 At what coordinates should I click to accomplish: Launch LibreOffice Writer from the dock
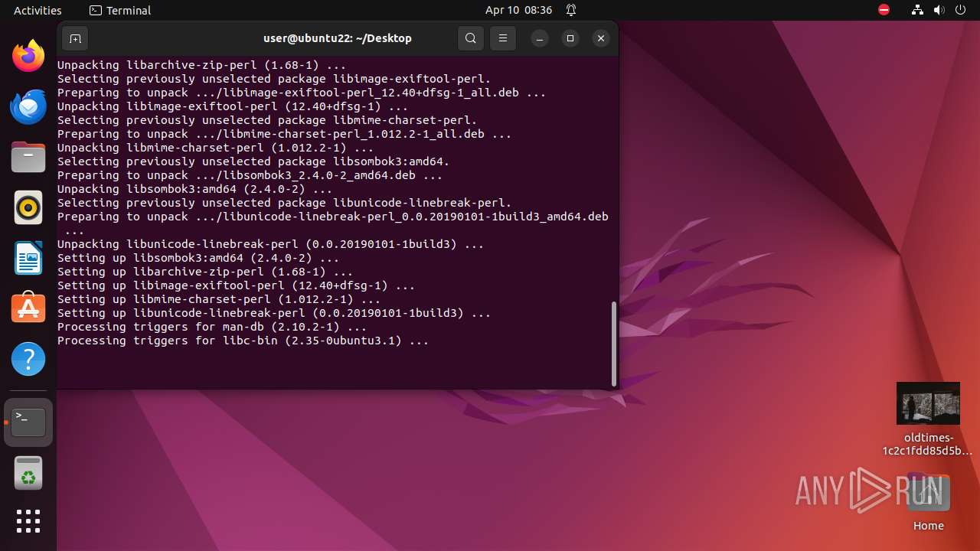tap(28, 258)
